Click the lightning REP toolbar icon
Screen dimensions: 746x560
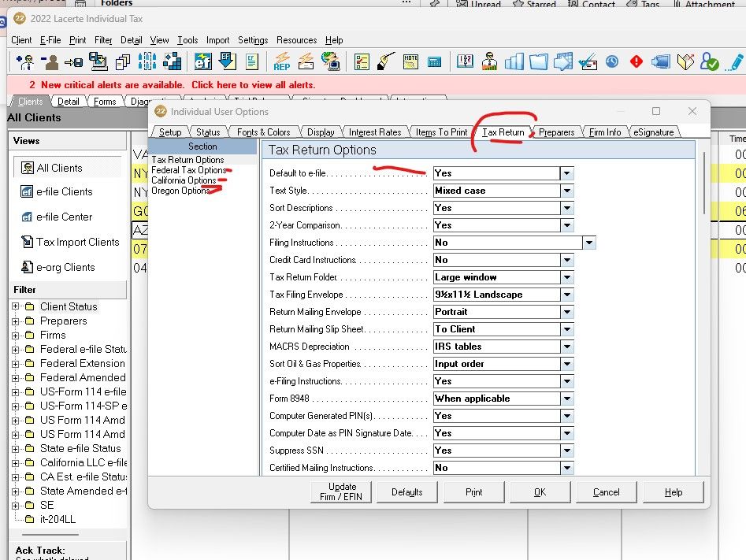282,62
